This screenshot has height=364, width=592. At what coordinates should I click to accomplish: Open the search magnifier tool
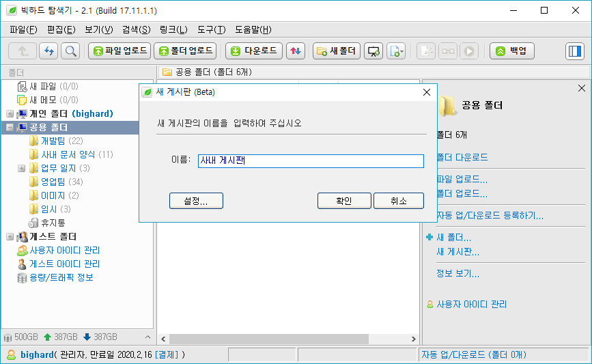point(70,51)
